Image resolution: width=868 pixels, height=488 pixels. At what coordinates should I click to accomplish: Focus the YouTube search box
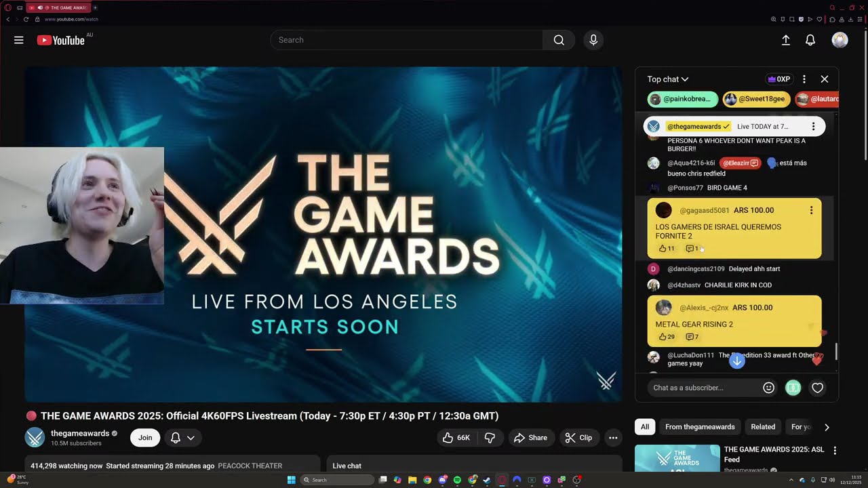(406, 40)
